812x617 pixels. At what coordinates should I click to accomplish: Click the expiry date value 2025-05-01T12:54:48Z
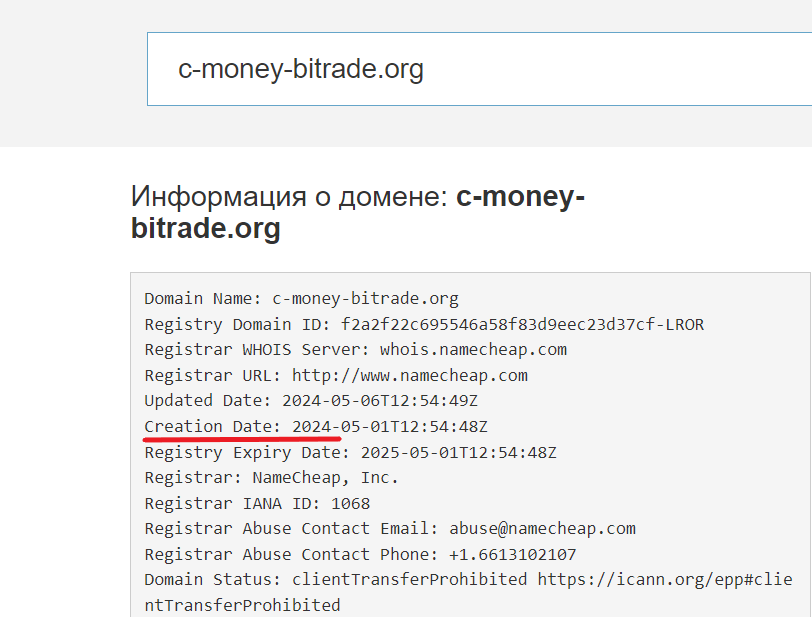coord(458,452)
